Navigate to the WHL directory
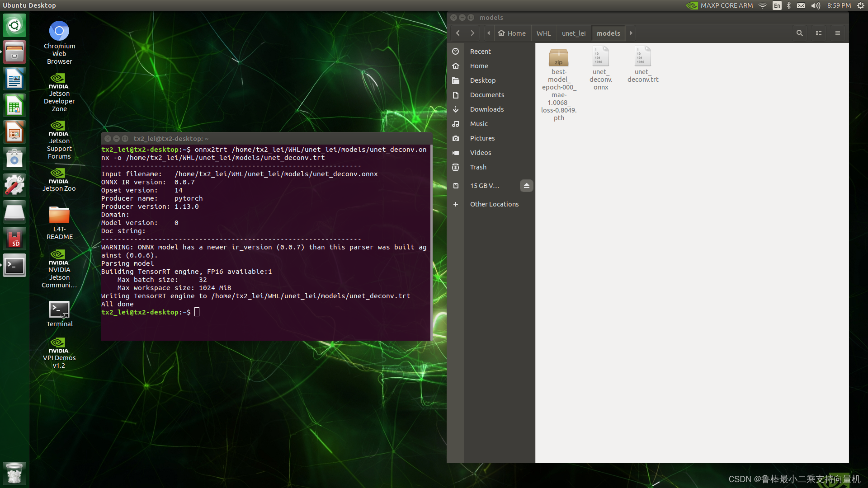The image size is (868, 488). (x=542, y=33)
